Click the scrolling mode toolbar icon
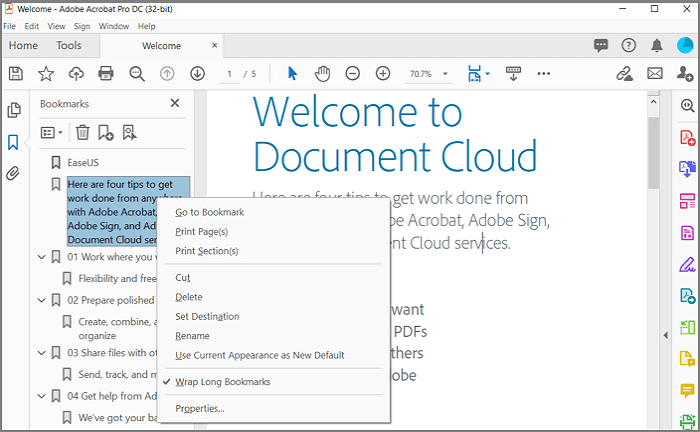The image size is (700, 432). [513, 74]
